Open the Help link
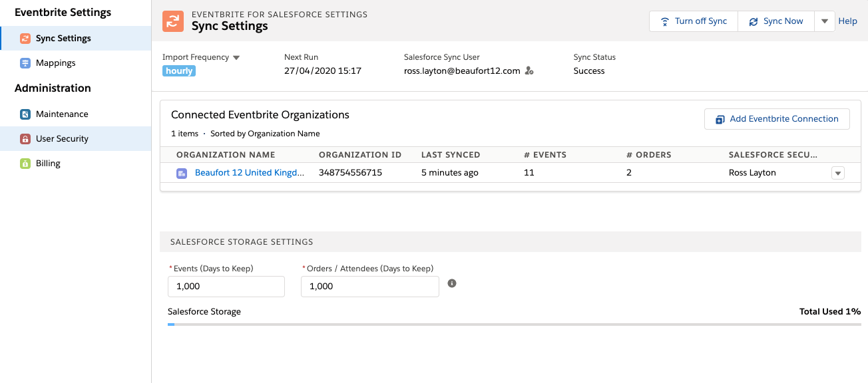This screenshot has height=383, width=868. [x=847, y=21]
